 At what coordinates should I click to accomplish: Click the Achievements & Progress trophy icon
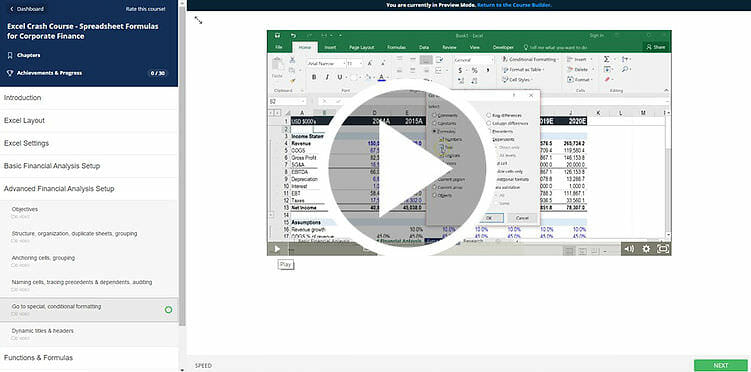[x=10, y=73]
